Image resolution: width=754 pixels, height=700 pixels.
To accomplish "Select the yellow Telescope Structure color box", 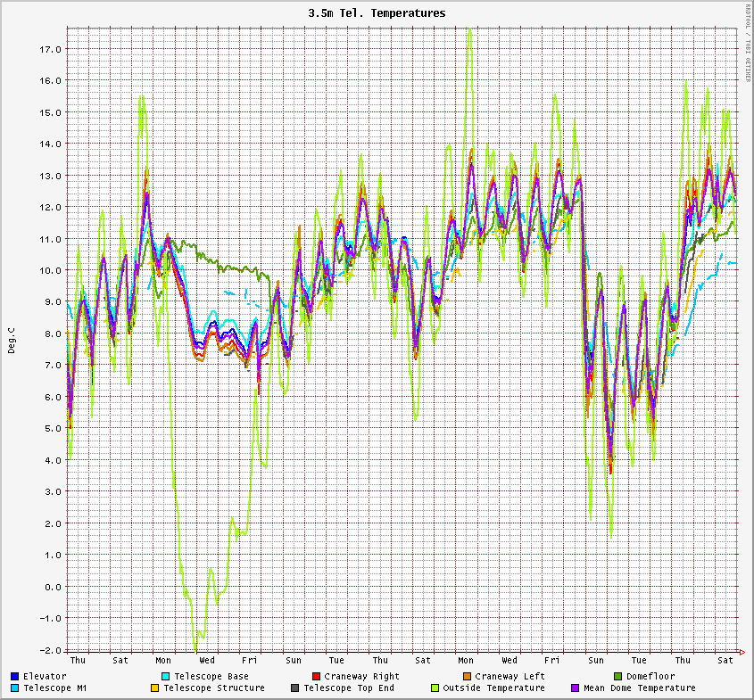I will click(155, 688).
